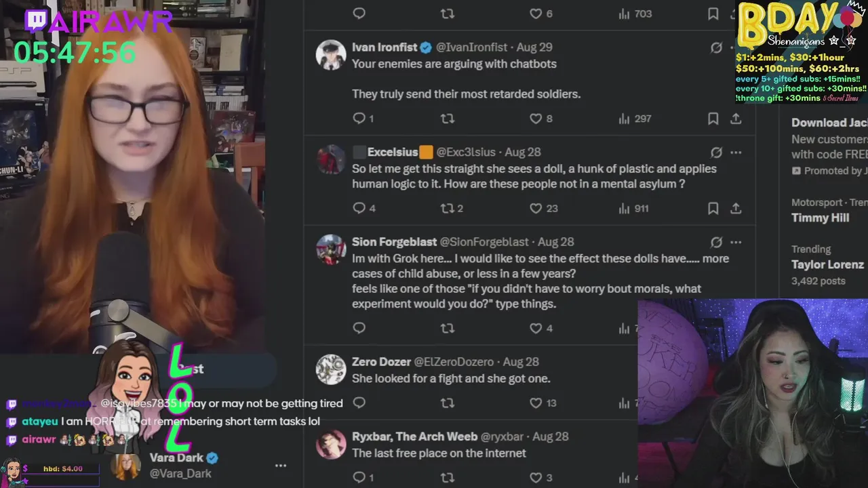
Task: Open more options for Excelsius's tweet
Action: tap(736, 152)
